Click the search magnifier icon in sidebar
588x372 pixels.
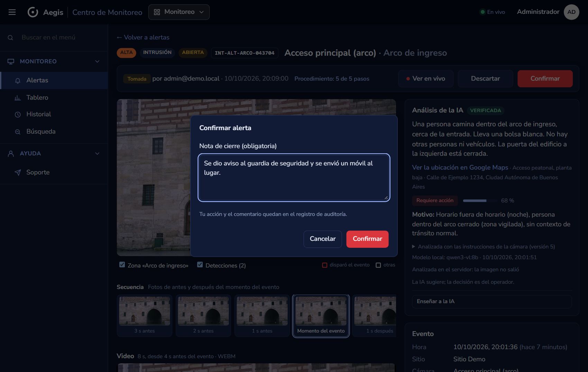[x=10, y=37]
